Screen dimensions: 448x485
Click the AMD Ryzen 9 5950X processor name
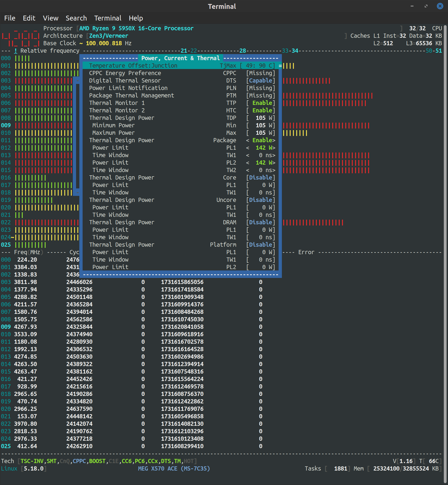136,28
